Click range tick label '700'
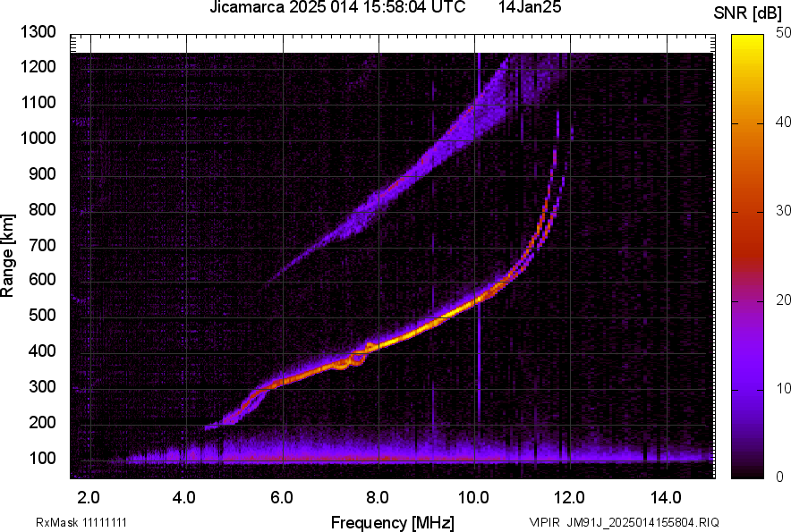Viewport: 791px width, 532px height. coord(42,245)
